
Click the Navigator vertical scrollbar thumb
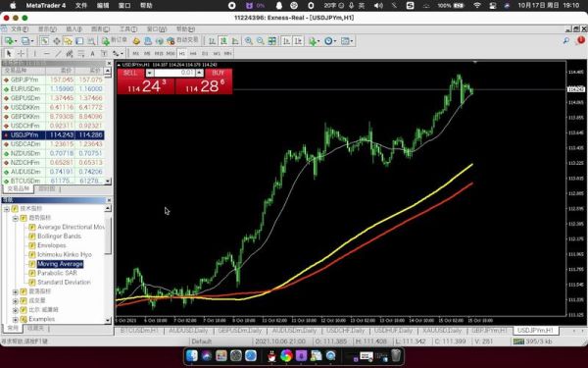coord(108,236)
